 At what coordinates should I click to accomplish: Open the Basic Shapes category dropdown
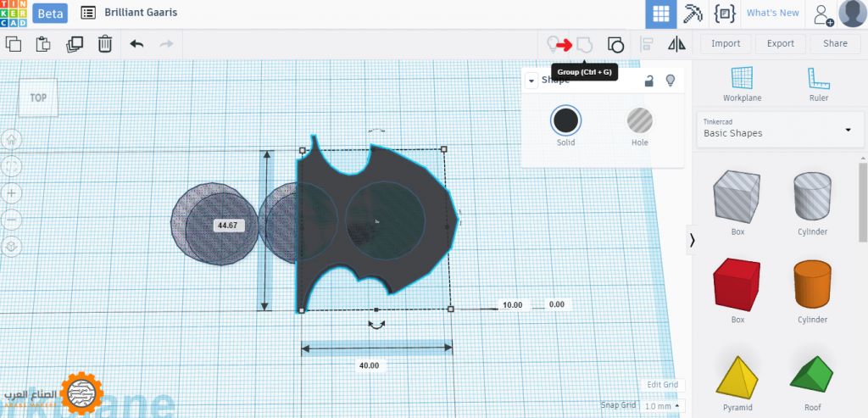coord(780,129)
